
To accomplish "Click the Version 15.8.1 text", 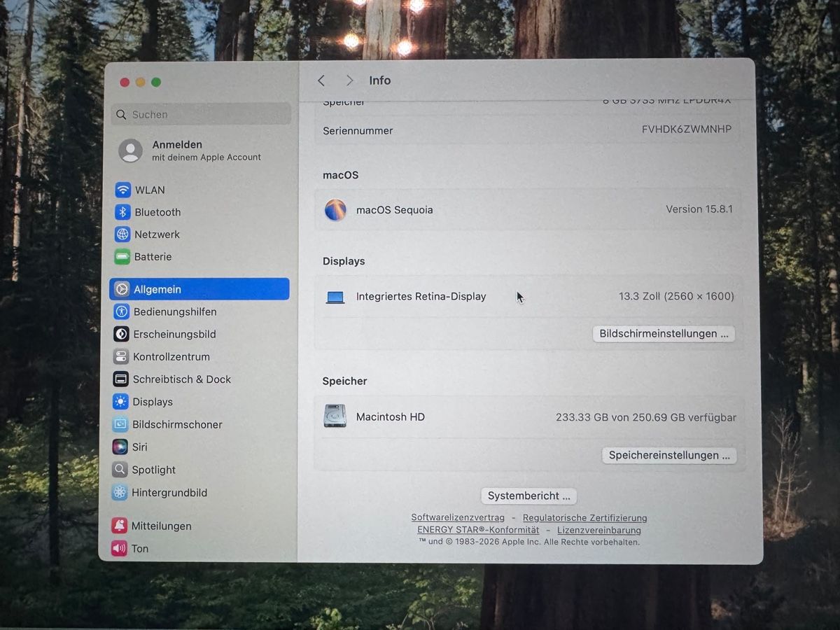I will [x=699, y=209].
